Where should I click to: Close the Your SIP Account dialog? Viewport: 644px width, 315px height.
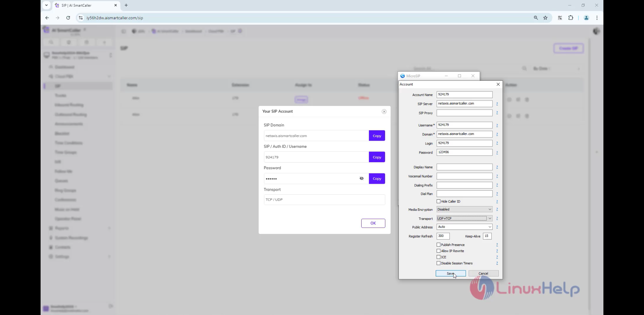384,112
